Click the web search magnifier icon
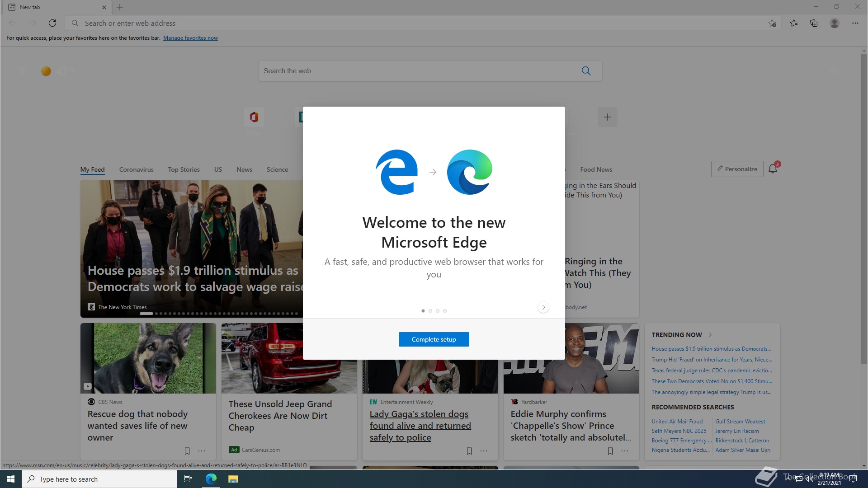 point(586,71)
